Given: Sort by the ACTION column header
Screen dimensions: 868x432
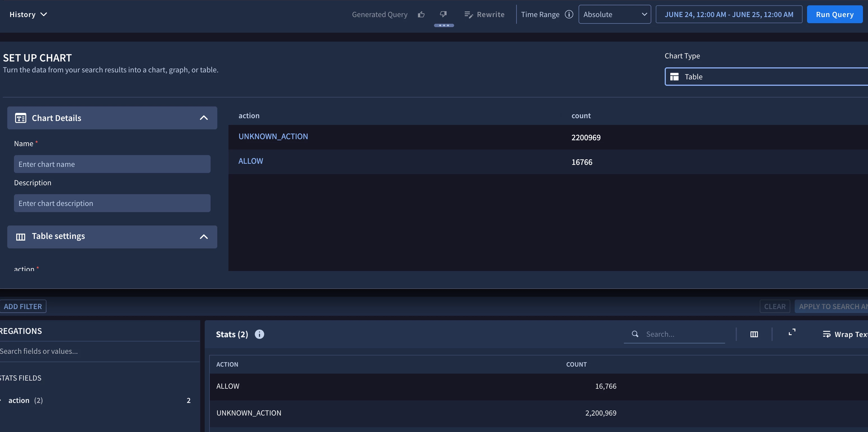Looking at the screenshot, I should click(x=227, y=364).
